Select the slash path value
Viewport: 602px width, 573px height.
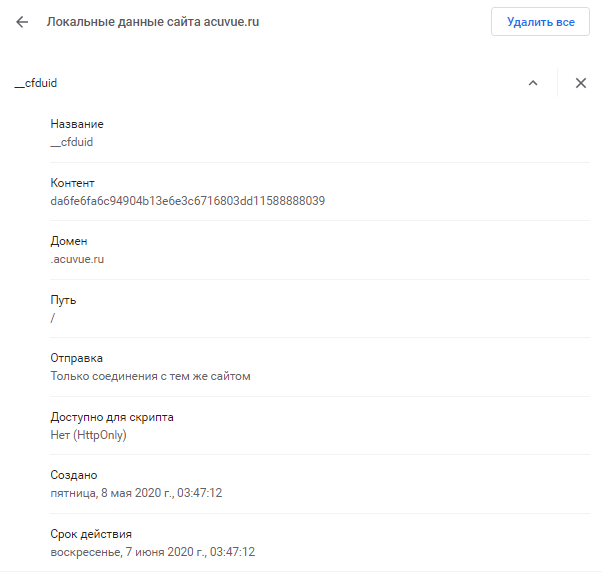(53, 318)
